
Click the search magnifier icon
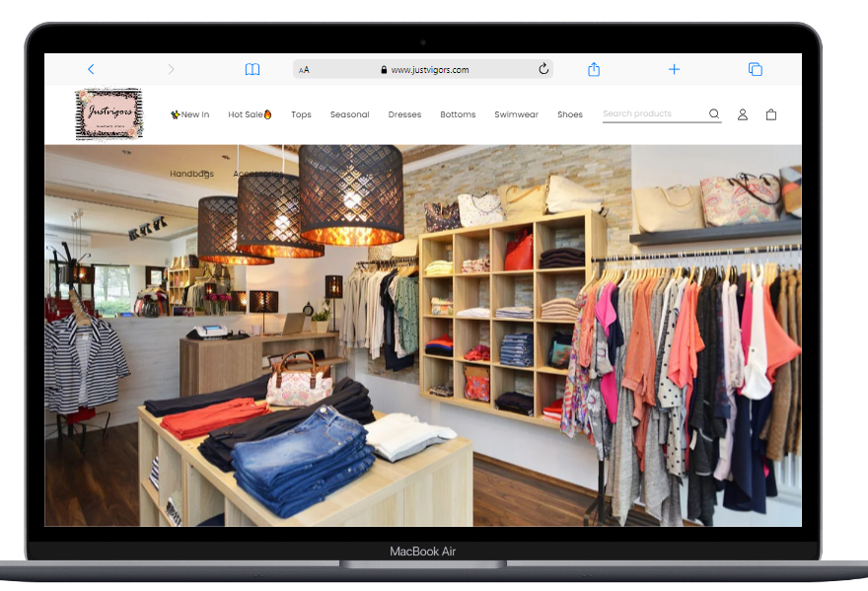[x=714, y=114]
